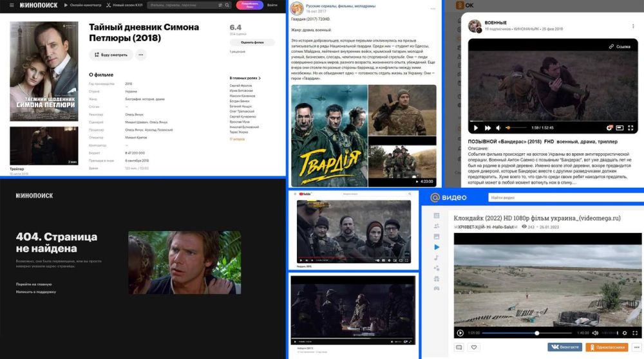Open the Music section in Mail.ru sidebar

(436, 257)
